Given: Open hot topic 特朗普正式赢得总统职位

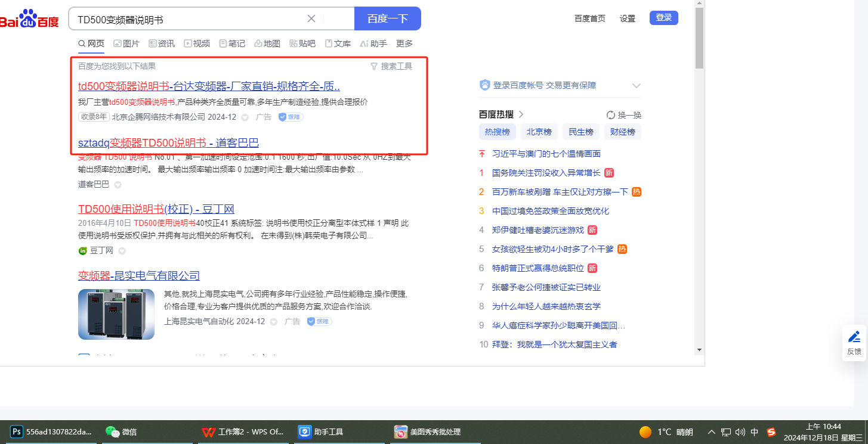Looking at the screenshot, I should pos(538,268).
